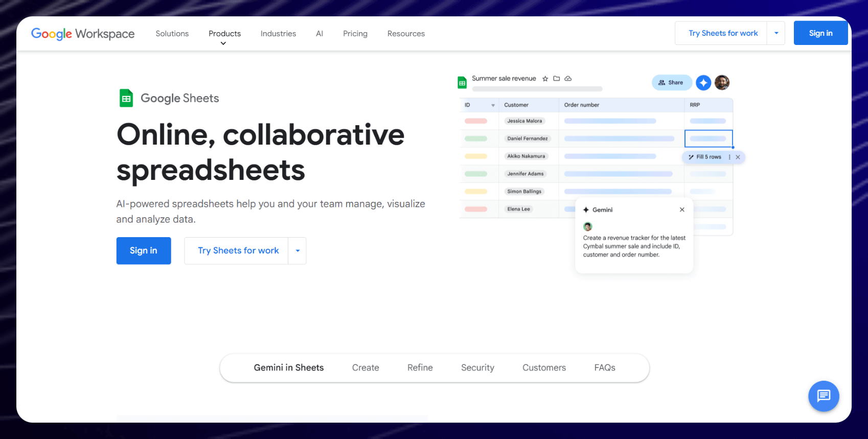Expand dropdown arrow next to hero Try Sheets button

point(298,250)
